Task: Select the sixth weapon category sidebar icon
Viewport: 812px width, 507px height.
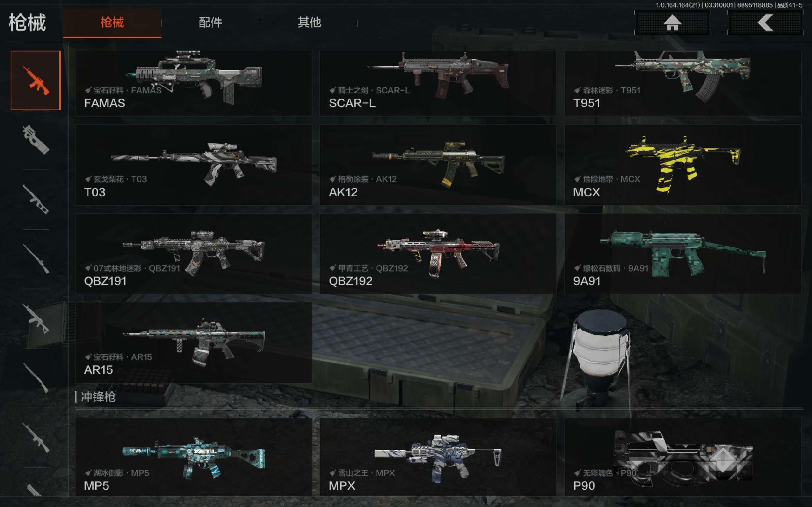Action: [36, 378]
